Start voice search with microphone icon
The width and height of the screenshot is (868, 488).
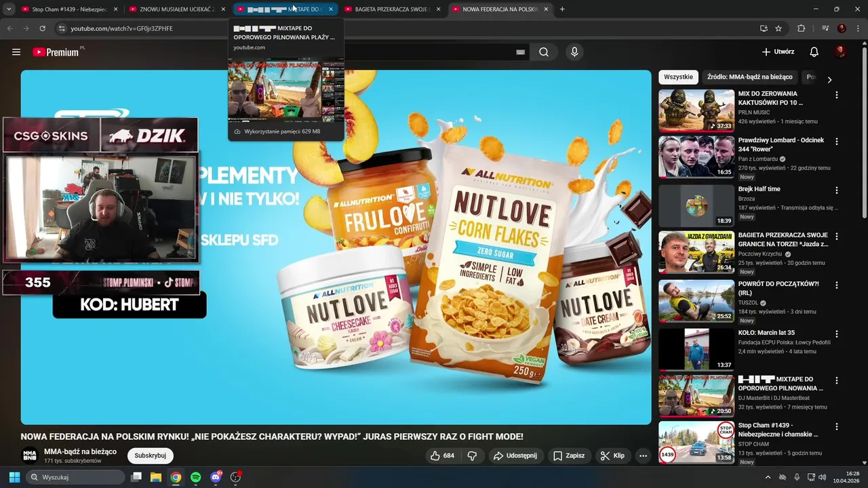[x=574, y=52]
